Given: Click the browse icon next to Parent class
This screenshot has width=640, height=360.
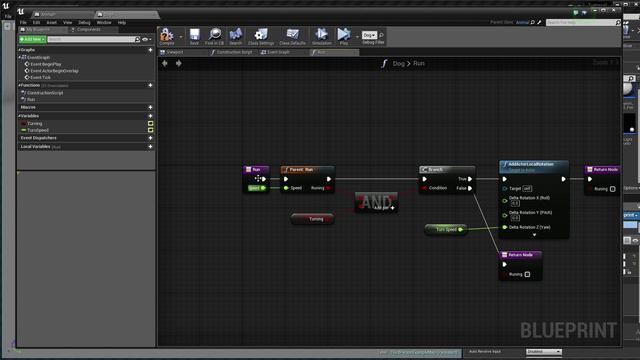Looking at the screenshot, I should 532,22.
